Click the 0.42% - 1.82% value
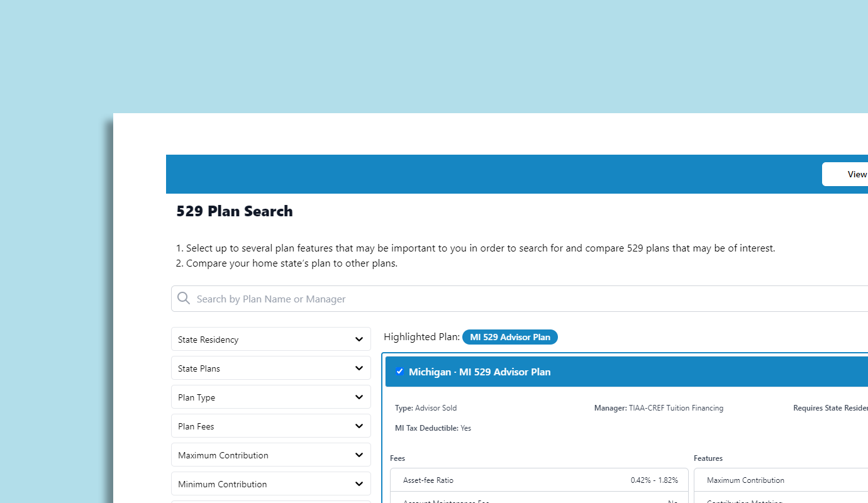The image size is (868, 503). point(654,480)
